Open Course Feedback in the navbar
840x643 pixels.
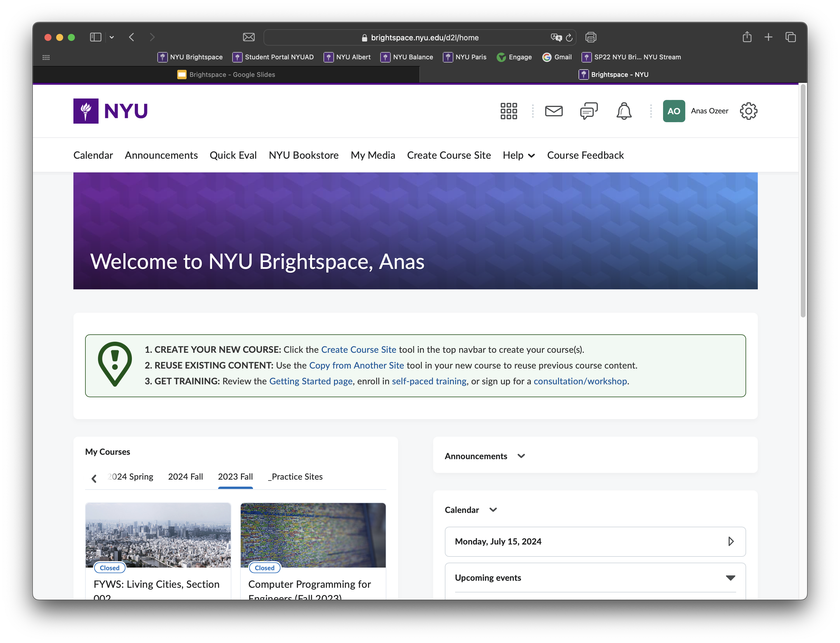point(585,155)
